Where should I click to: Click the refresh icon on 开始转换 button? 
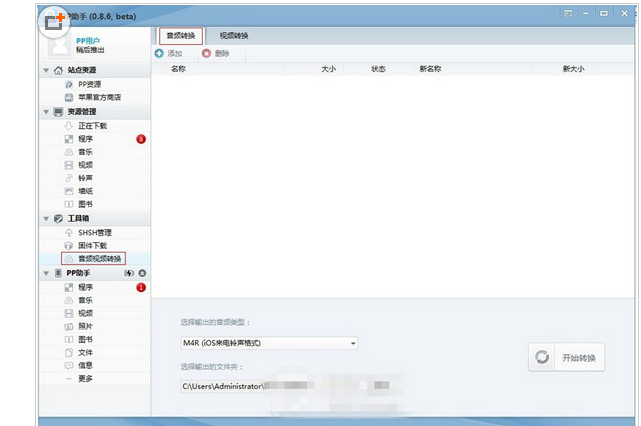click(542, 357)
